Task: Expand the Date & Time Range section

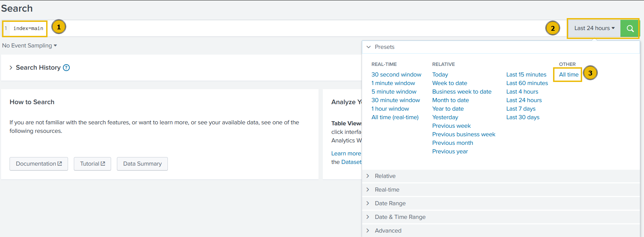Action: point(400,217)
